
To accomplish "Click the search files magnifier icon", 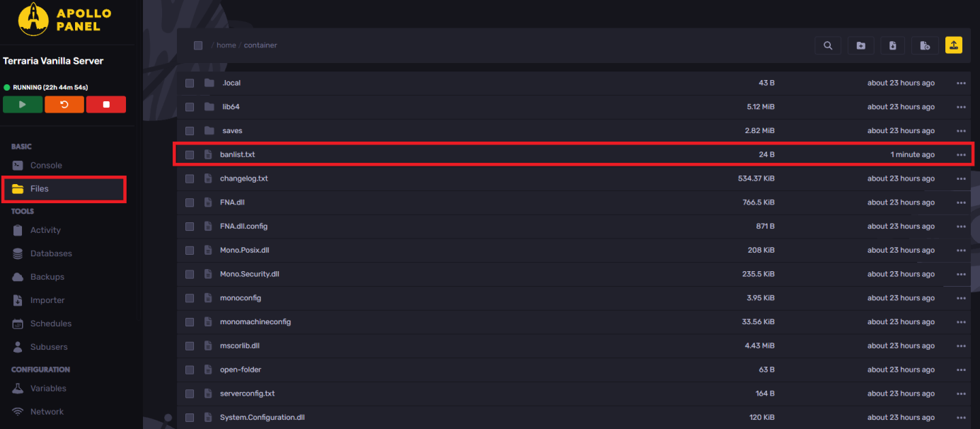I will pyautogui.click(x=827, y=45).
